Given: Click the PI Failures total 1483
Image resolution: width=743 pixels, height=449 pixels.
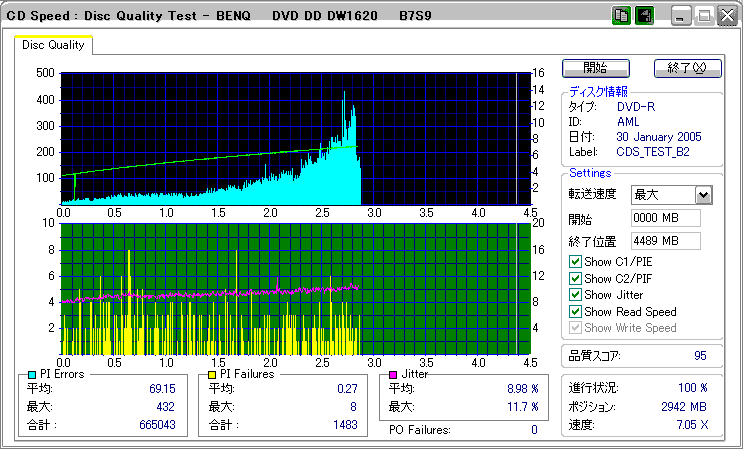Looking at the screenshot, I should [x=345, y=425].
